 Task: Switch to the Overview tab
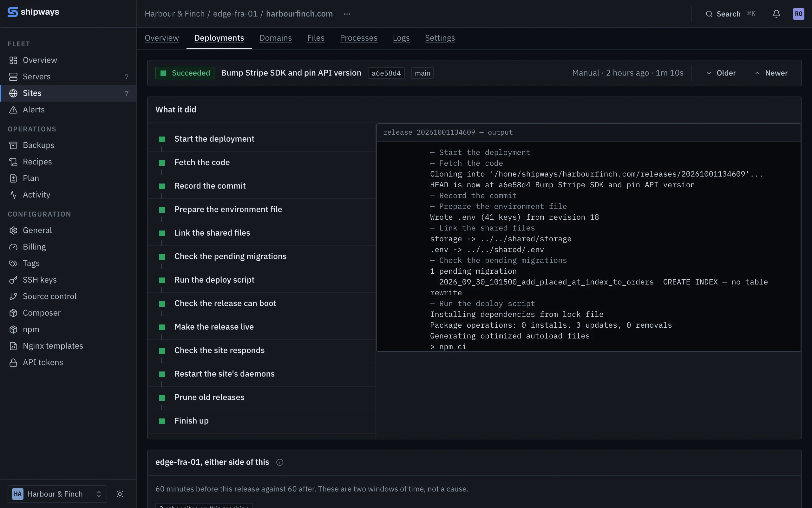tap(162, 38)
